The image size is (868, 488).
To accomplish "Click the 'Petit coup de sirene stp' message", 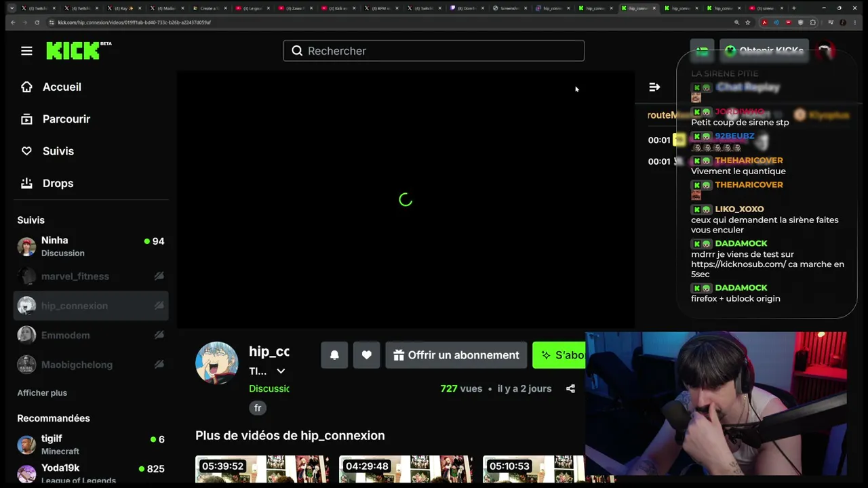I will point(740,123).
